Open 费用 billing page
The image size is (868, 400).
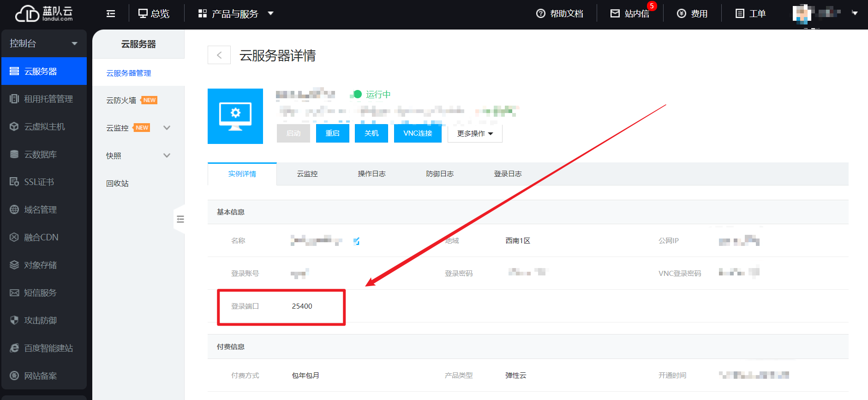[692, 14]
